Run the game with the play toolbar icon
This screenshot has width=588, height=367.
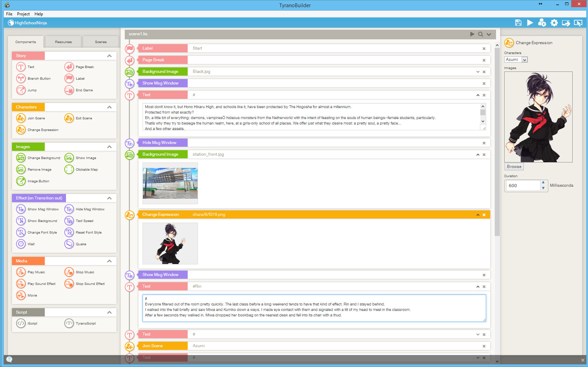[530, 23]
